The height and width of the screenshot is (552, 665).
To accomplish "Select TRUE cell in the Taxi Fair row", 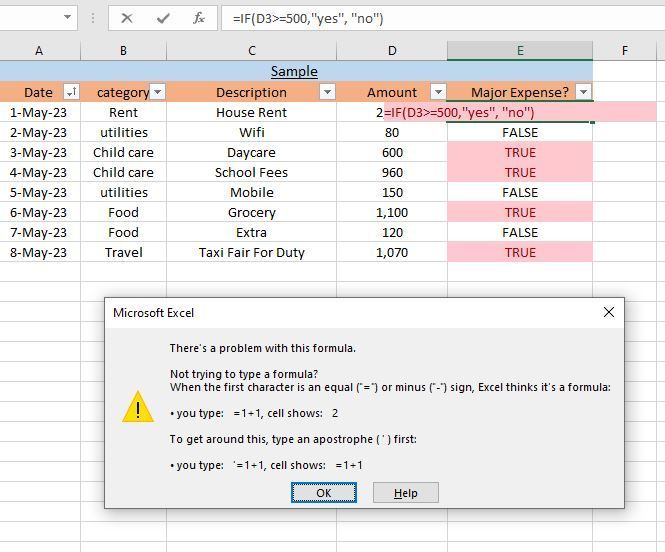I will coord(520,252).
